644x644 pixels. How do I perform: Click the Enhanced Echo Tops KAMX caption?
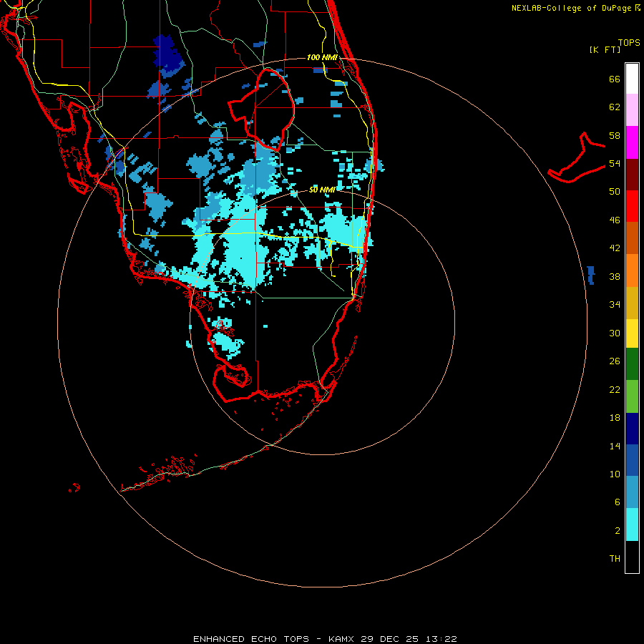coord(325,639)
